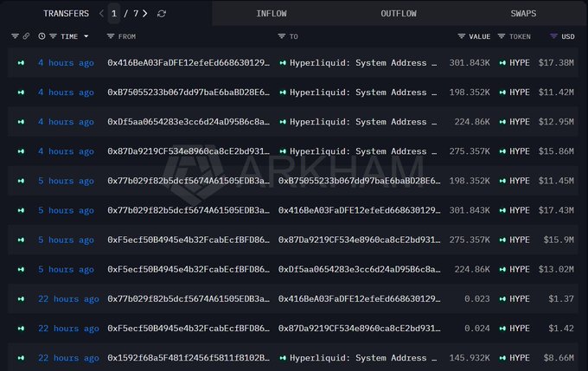The width and height of the screenshot is (588, 371).
Task: Switch to the OUTFLOW tab
Action: click(x=399, y=14)
